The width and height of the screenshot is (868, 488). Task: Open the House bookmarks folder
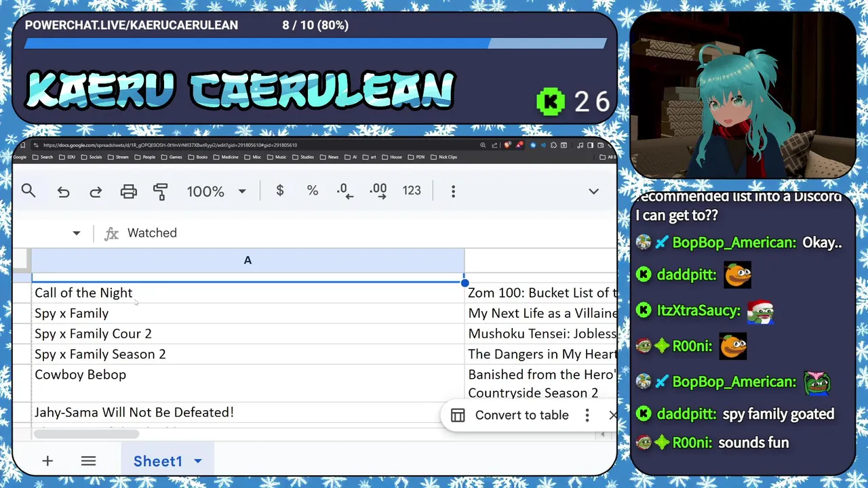(x=393, y=157)
